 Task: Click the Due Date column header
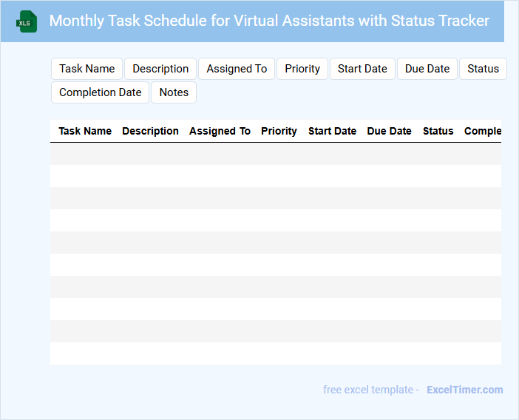point(389,131)
